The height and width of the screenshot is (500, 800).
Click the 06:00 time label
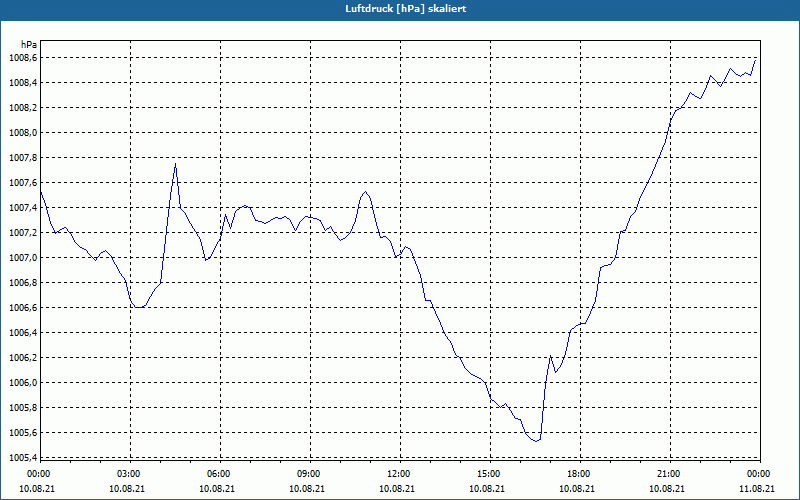pyautogui.click(x=218, y=474)
